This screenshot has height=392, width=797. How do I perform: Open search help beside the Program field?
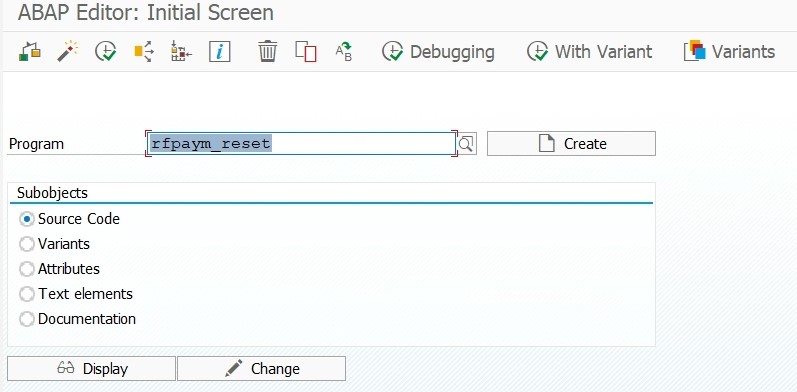[467, 144]
